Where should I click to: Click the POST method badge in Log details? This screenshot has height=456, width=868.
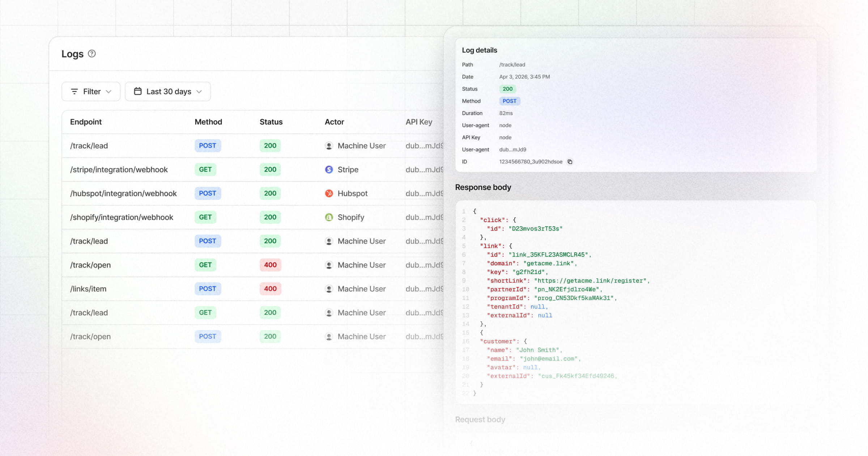click(x=510, y=101)
